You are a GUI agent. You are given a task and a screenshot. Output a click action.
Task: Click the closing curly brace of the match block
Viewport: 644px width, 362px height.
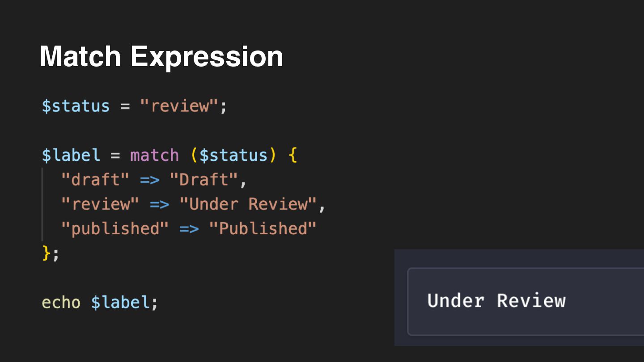coord(46,253)
